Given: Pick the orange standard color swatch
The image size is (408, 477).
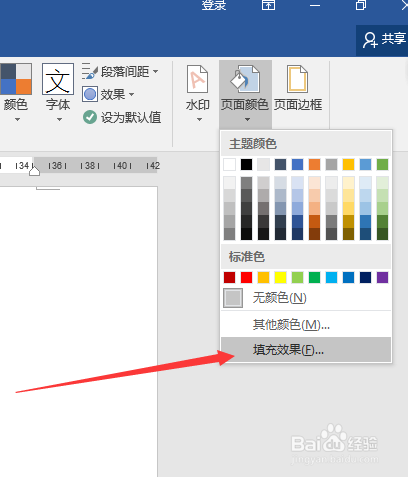Looking at the screenshot, I should point(263,277).
